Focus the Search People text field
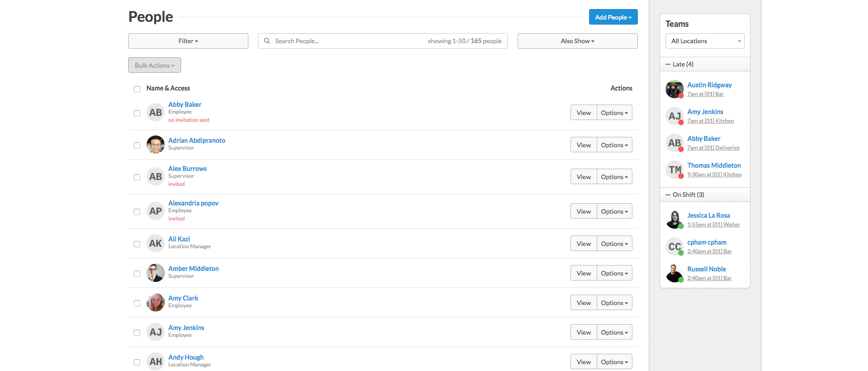This screenshot has height=371, width=868. click(x=346, y=41)
